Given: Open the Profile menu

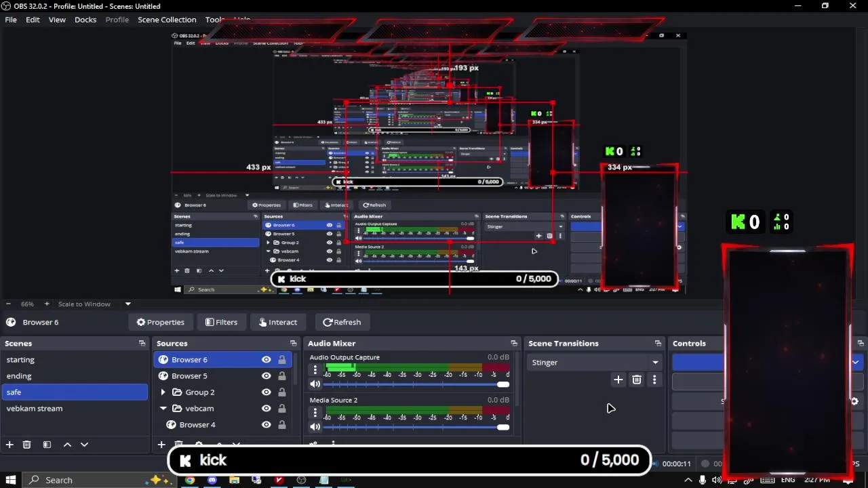Looking at the screenshot, I should point(117,20).
